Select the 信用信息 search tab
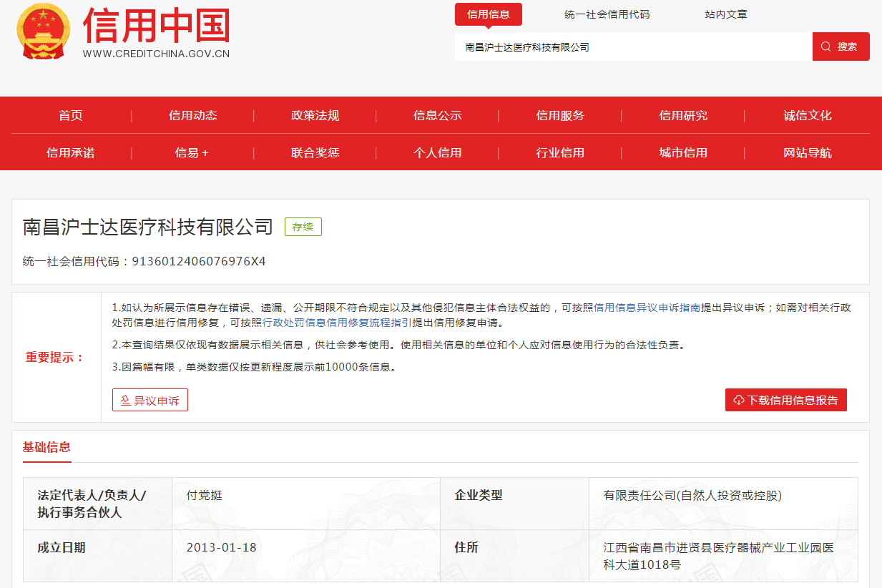 [x=488, y=14]
